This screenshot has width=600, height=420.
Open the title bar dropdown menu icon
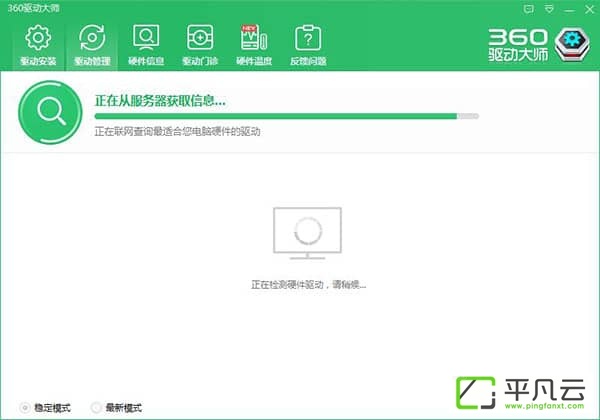[549, 9]
